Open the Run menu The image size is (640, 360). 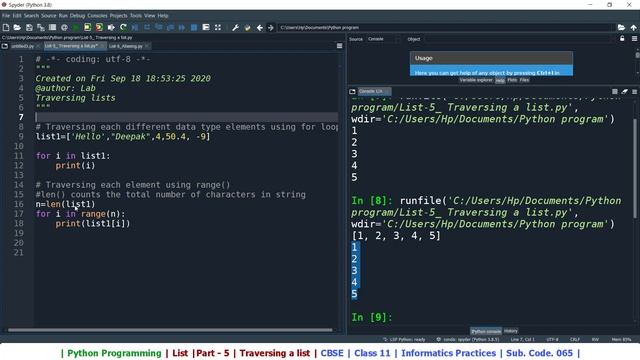point(63,16)
